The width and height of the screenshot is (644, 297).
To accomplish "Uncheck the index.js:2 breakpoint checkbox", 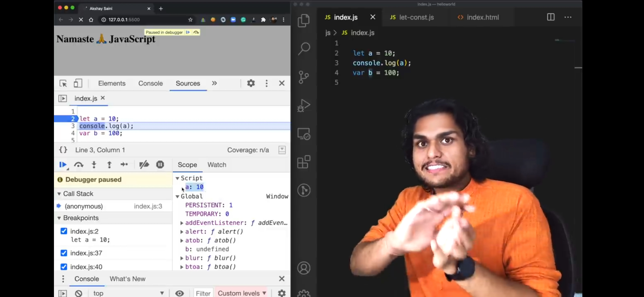I will [x=64, y=231].
